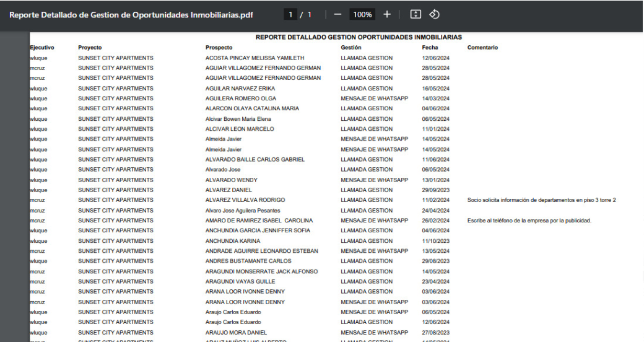Viewport: 644px width, 342px height.
Task: Click the report title heading text
Action: coord(359,38)
